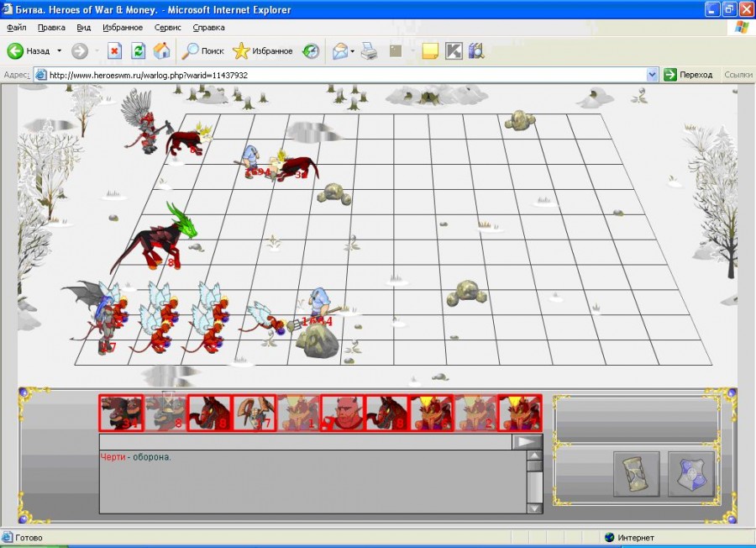The height and width of the screenshot is (548, 756).
Task: Select the bald horned demon face portrait
Action: coord(343,413)
